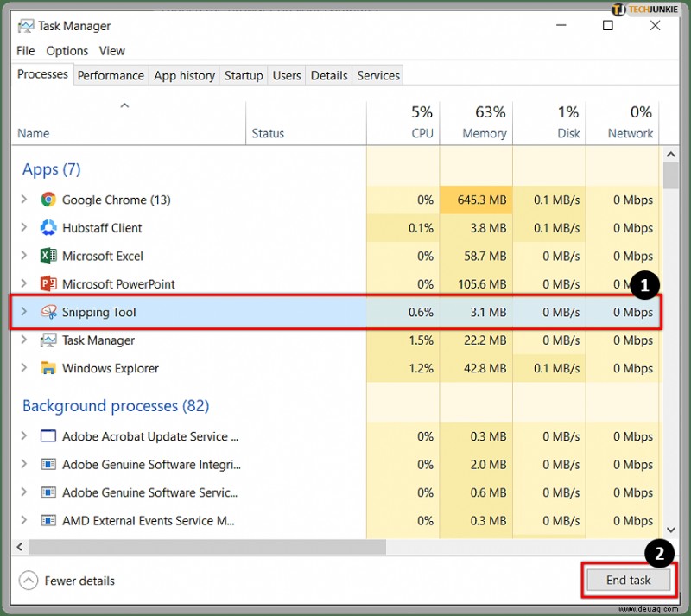Switch to the Startup tab
The image size is (691, 616).
(x=244, y=75)
